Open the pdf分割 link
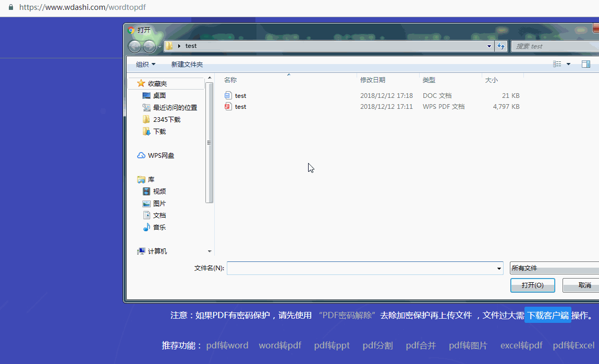Screen dimensions: 599x364 [377, 345]
